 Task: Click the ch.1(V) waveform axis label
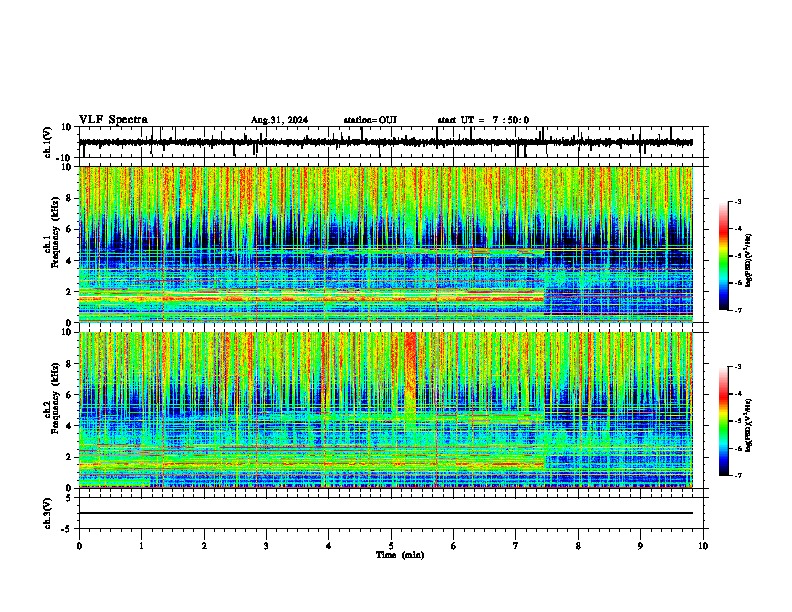[48, 142]
